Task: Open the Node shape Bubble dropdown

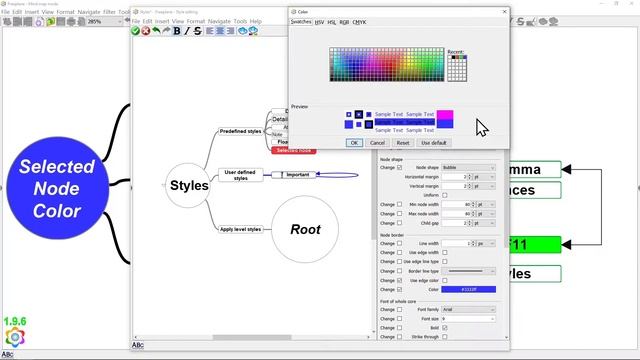Action: click(469, 168)
